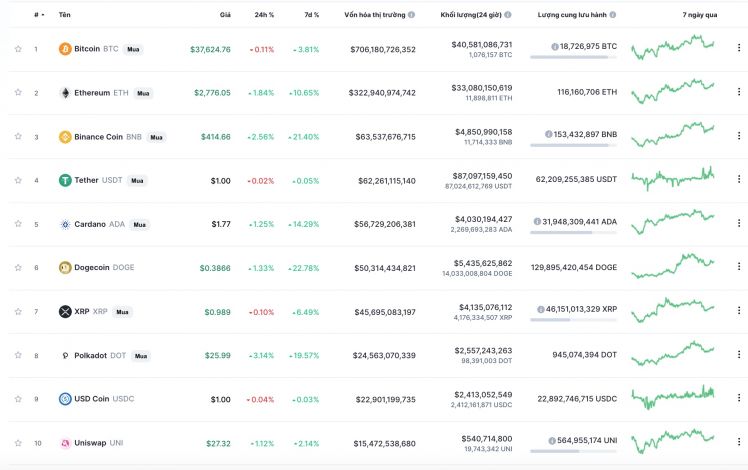Click the USD Coin logo icon
The image size is (748, 470).
[x=65, y=399]
